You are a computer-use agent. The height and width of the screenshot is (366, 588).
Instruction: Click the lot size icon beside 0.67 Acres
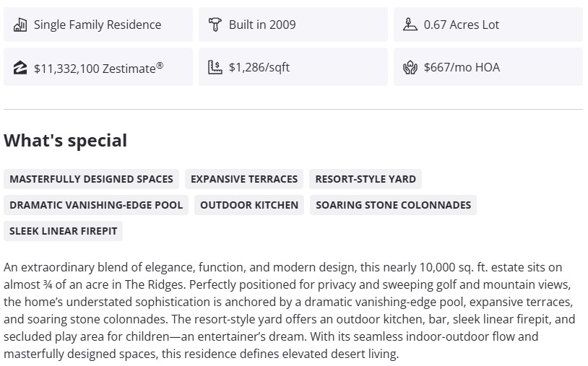click(x=410, y=25)
